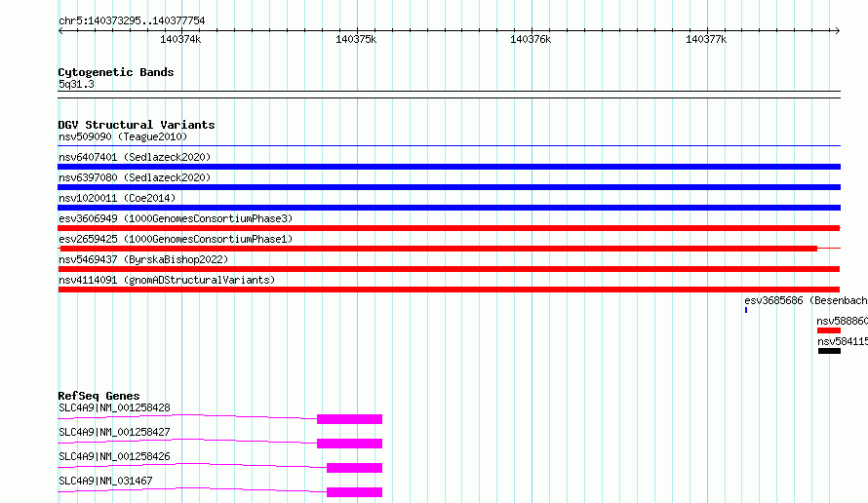
Task: Open variant esv3685686 (Besenbach label
Action: [x=806, y=300]
